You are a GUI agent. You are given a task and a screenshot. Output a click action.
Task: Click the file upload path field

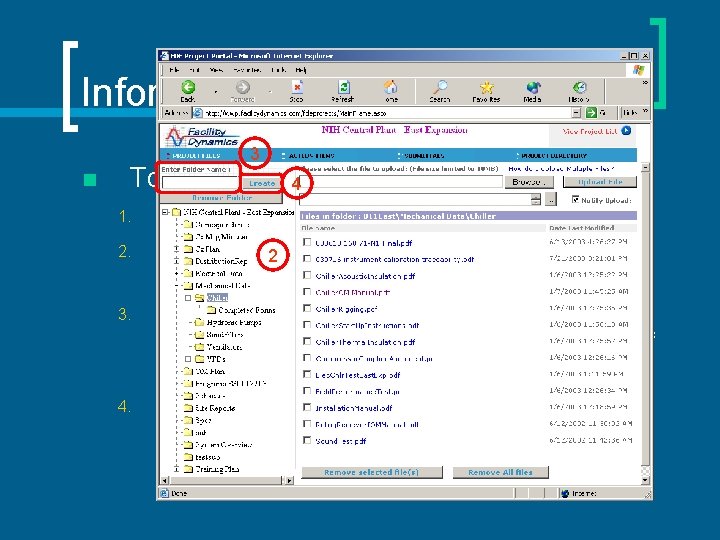pyautogui.click(x=401, y=182)
